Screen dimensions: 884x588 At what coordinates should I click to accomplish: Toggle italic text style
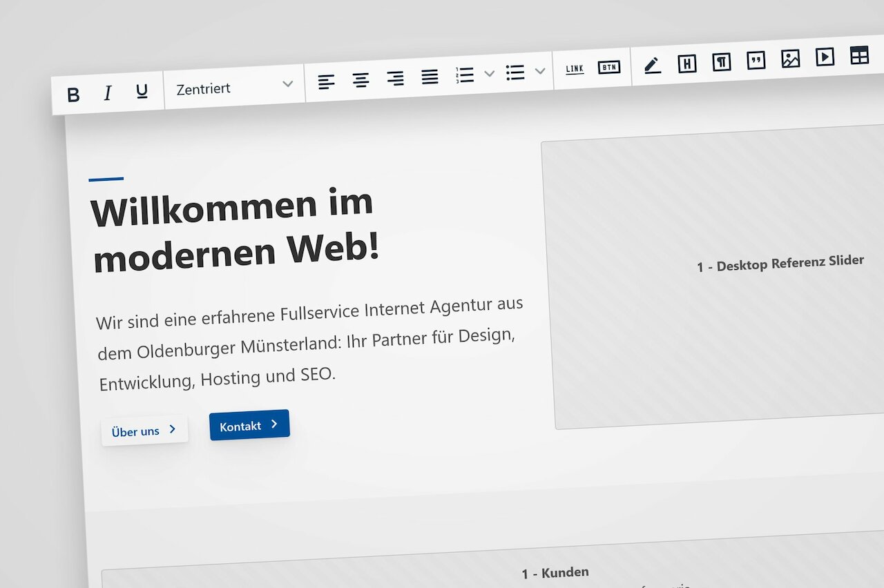point(107,93)
